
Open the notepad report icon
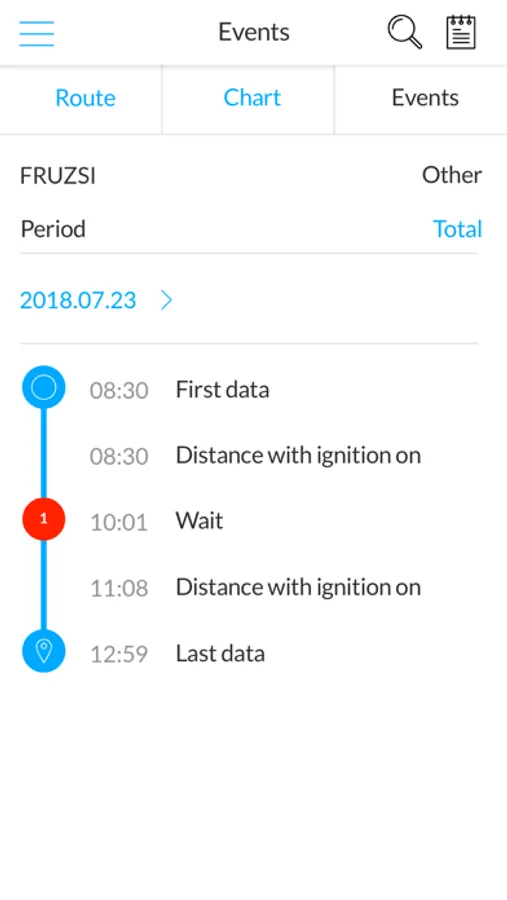(461, 32)
